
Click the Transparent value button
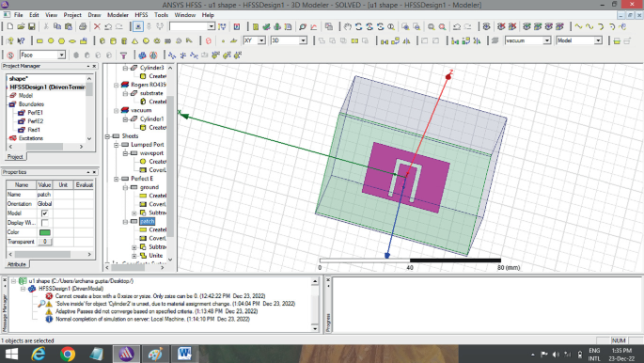tap(44, 242)
